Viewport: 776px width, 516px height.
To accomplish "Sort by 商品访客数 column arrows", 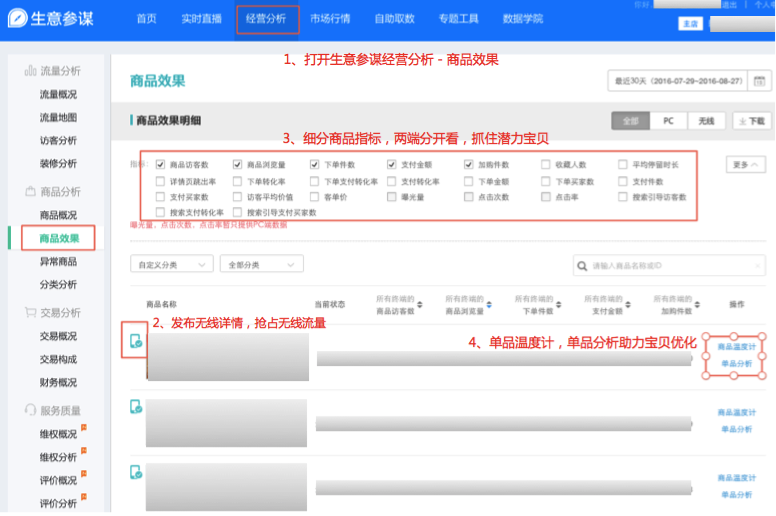I will pos(420,304).
